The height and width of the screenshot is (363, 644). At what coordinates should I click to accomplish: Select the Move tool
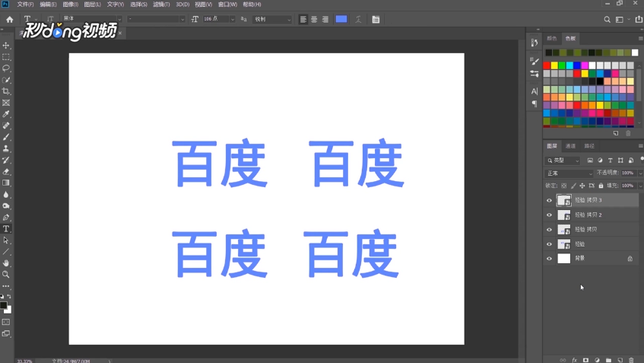[6, 45]
